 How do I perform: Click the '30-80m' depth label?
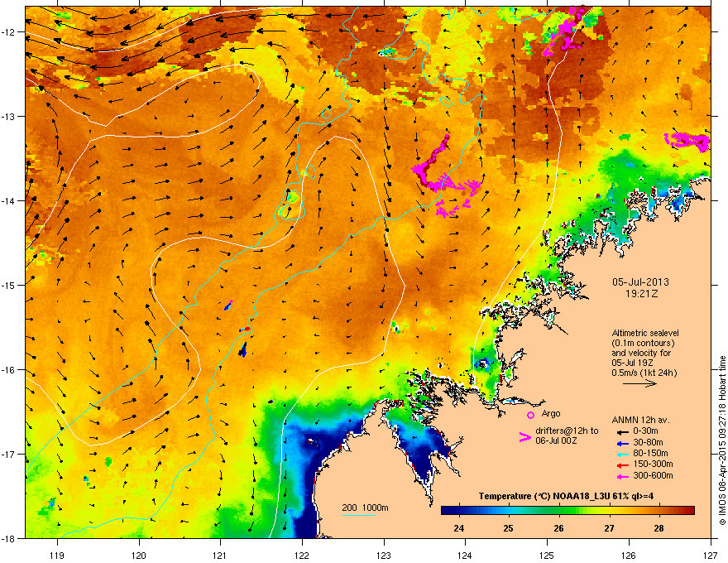tap(648, 442)
